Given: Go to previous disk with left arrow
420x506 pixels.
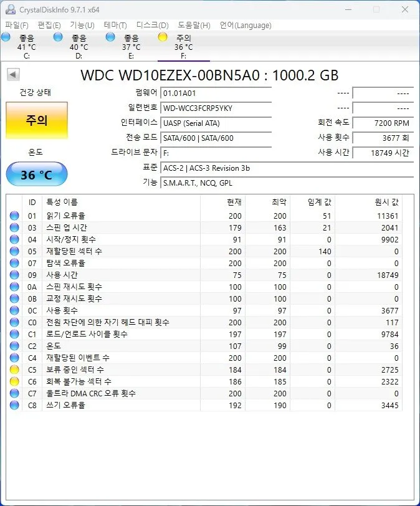Looking at the screenshot, I should (x=13, y=75).
